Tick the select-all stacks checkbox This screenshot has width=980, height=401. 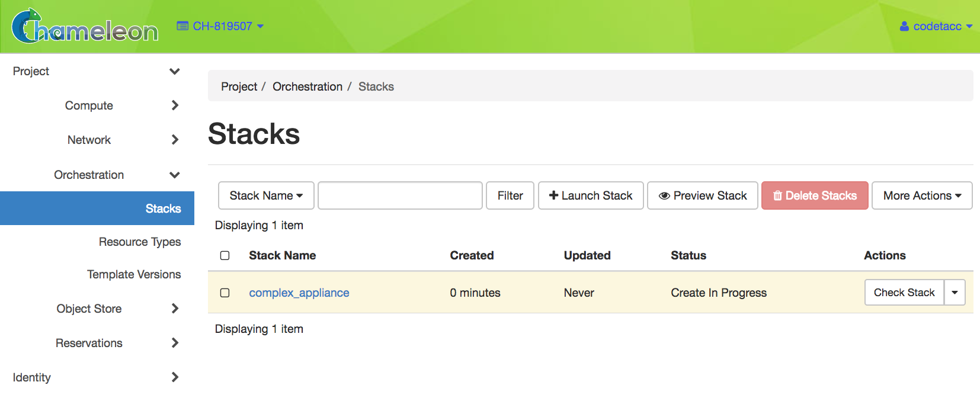(x=225, y=255)
